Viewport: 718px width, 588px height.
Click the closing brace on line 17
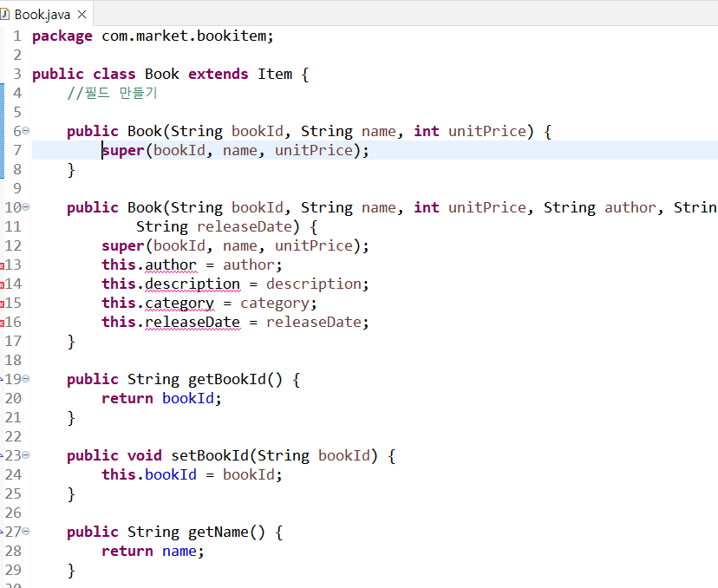click(71, 342)
